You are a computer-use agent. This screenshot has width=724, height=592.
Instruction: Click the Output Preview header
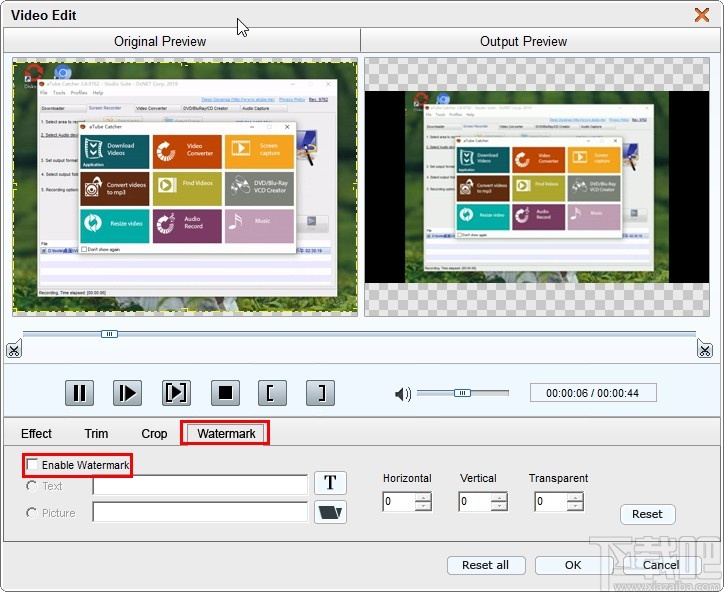click(523, 42)
